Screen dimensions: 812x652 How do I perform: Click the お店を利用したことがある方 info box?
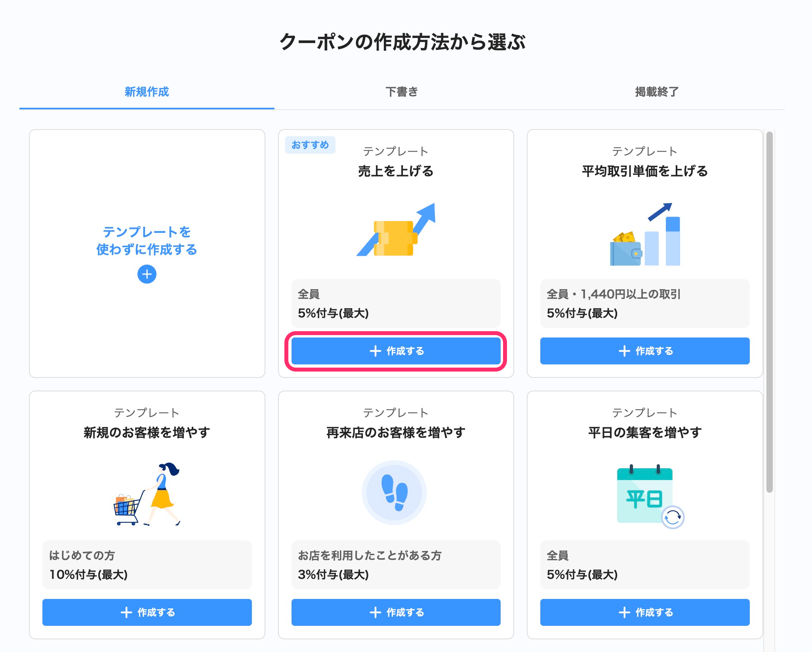tap(396, 565)
